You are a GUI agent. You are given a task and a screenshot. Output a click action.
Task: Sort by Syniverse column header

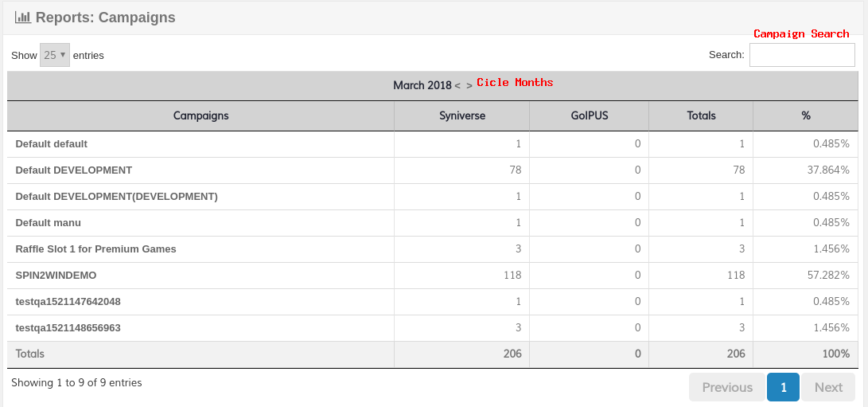tap(461, 115)
